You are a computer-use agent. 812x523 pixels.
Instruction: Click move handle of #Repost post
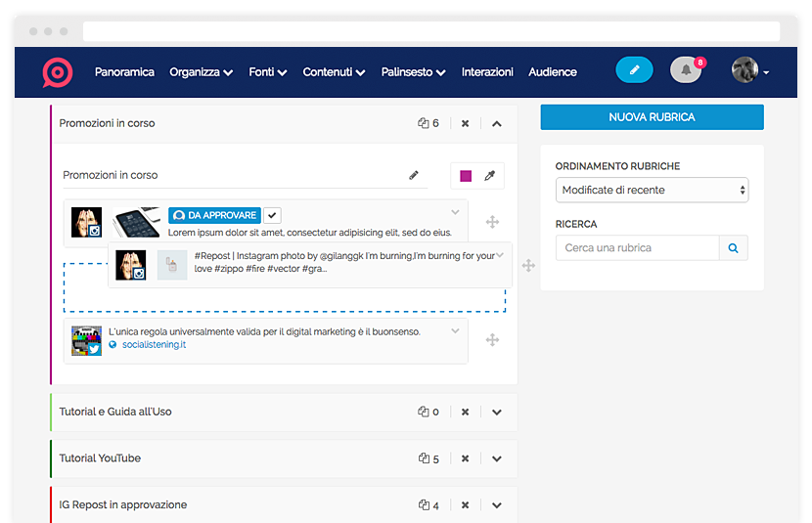(528, 265)
